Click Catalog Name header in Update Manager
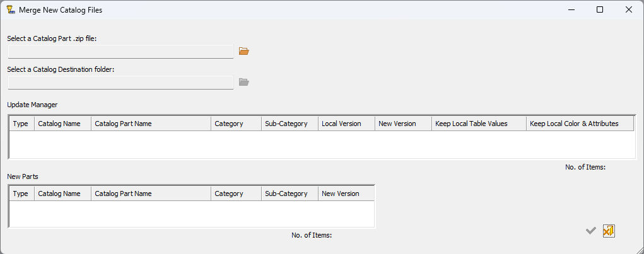The image size is (644, 254). pyautogui.click(x=62, y=124)
